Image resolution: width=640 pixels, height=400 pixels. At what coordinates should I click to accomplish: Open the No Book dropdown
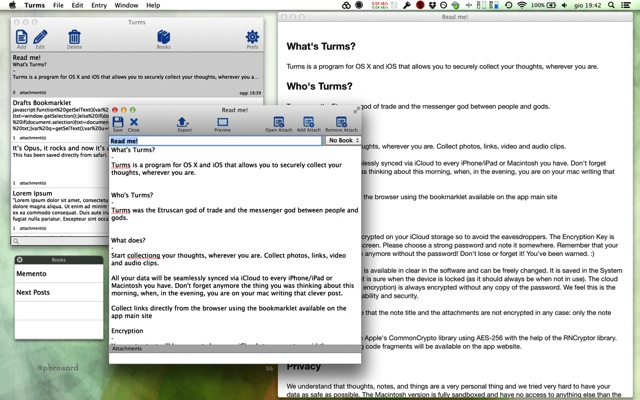(x=343, y=140)
